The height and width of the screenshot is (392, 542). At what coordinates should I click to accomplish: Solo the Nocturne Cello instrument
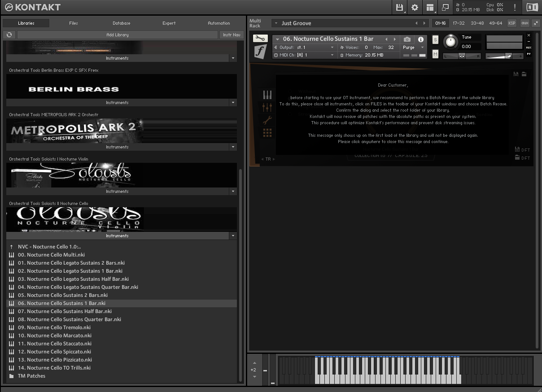(x=435, y=39)
